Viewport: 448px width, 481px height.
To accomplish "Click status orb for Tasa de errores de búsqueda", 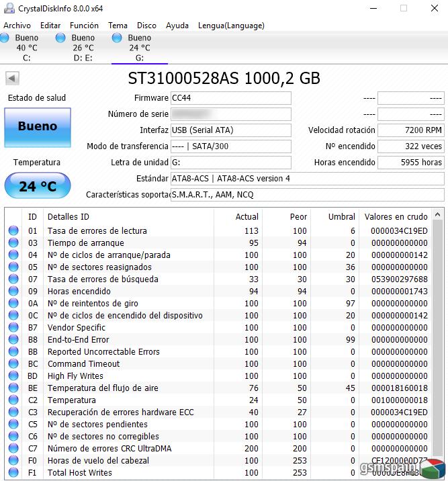I will point(13,279).
